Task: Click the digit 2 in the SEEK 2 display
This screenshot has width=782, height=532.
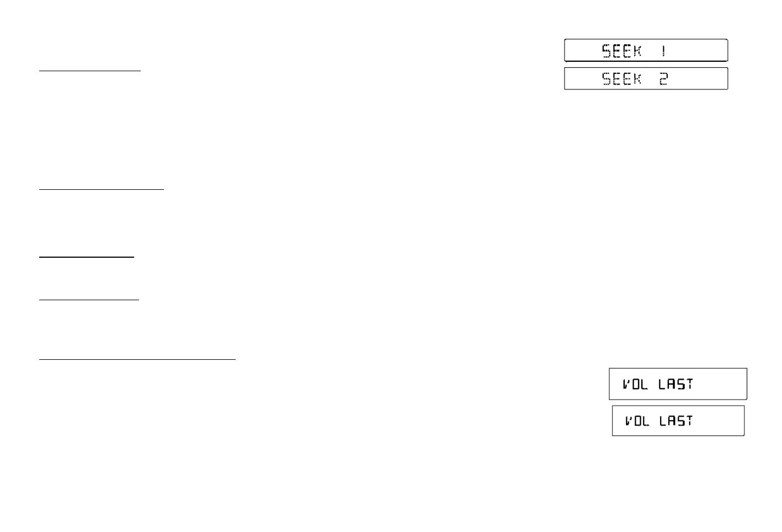Action: pyautogui.click(x=663, y=79)
